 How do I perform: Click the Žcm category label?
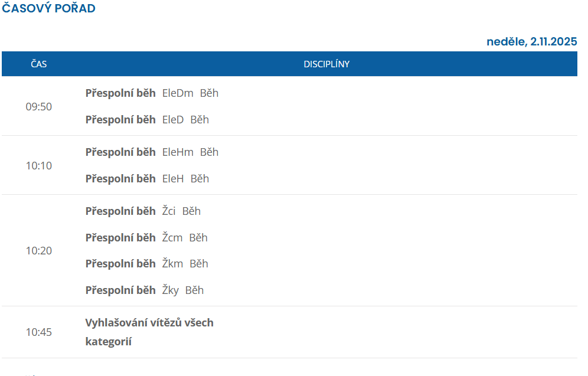click(172, 238)
